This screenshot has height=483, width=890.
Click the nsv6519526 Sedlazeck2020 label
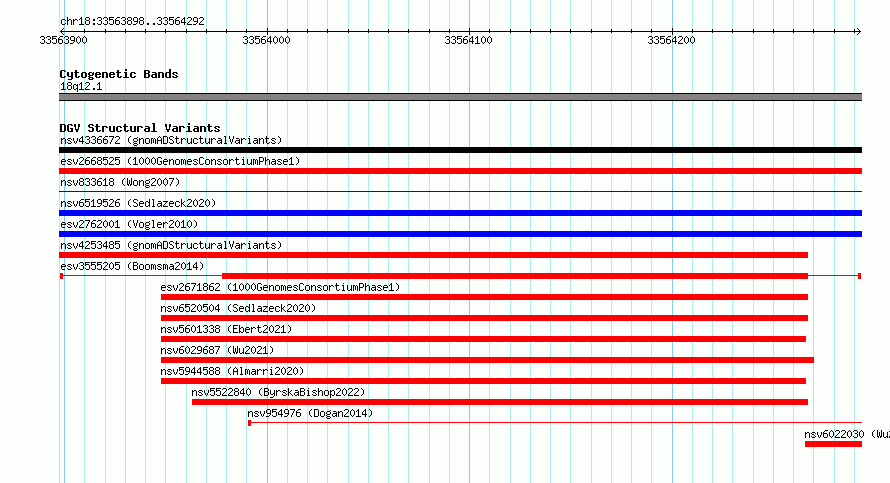tap(138, 203)
